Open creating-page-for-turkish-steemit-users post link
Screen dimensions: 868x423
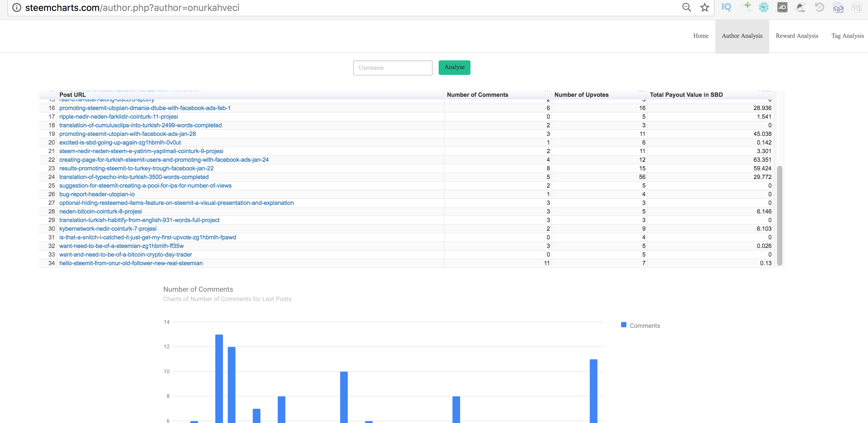point(164,160)
